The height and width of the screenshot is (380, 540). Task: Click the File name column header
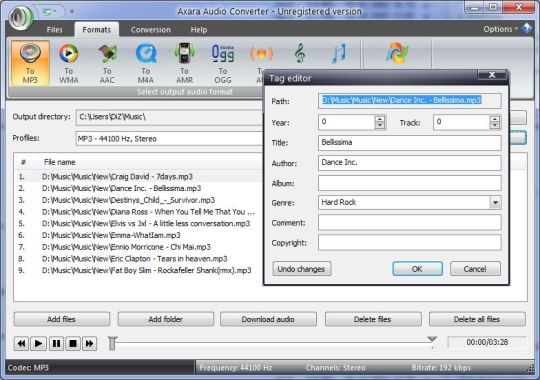(x=60, y=162)
